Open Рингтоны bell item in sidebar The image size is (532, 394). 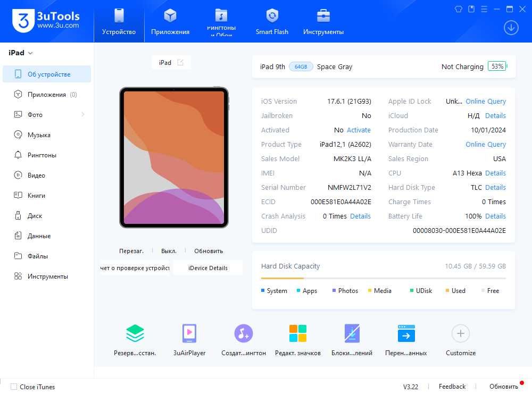pos(47,155)
